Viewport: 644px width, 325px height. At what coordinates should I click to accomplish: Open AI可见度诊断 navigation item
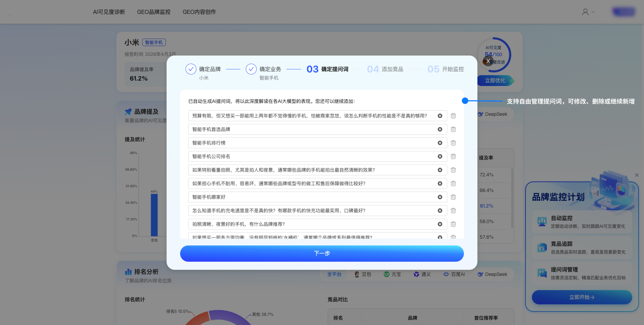coord(109,12)
